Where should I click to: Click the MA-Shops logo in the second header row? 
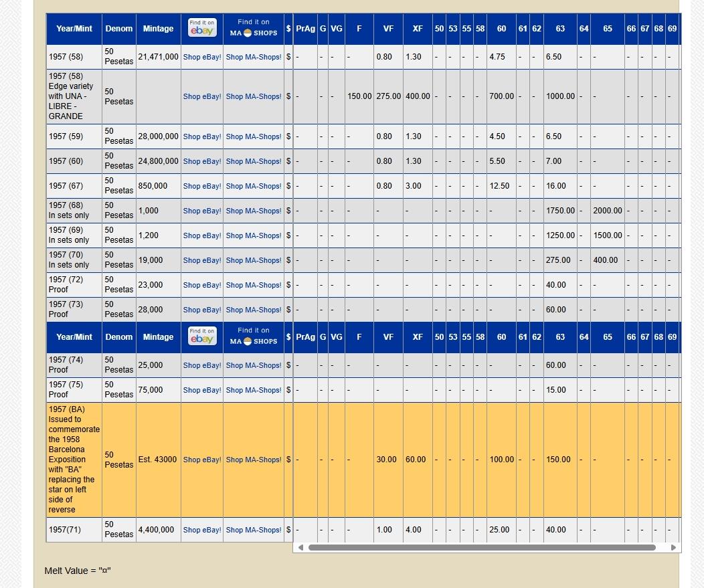(x=254, y=336)
